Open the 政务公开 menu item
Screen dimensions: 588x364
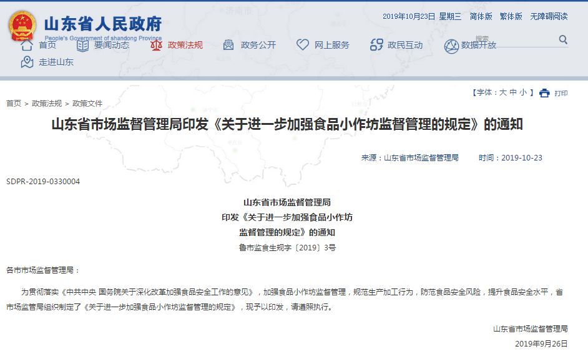tap(258, 45)
